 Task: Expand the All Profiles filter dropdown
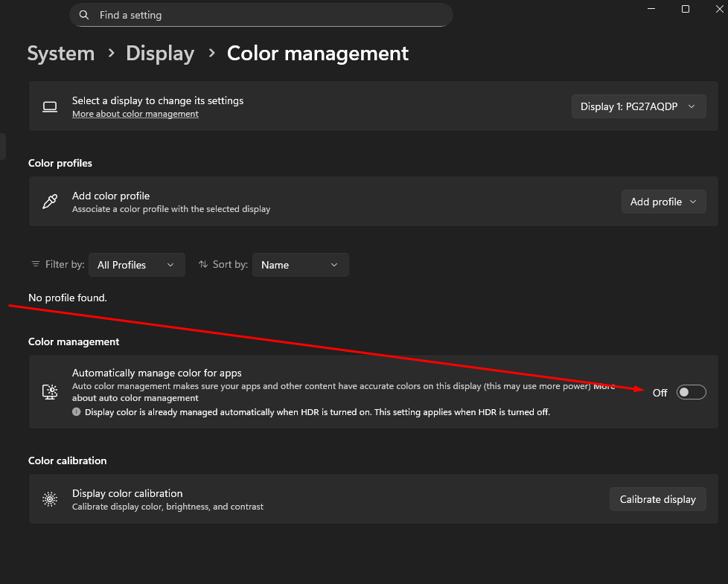point(137,264)
